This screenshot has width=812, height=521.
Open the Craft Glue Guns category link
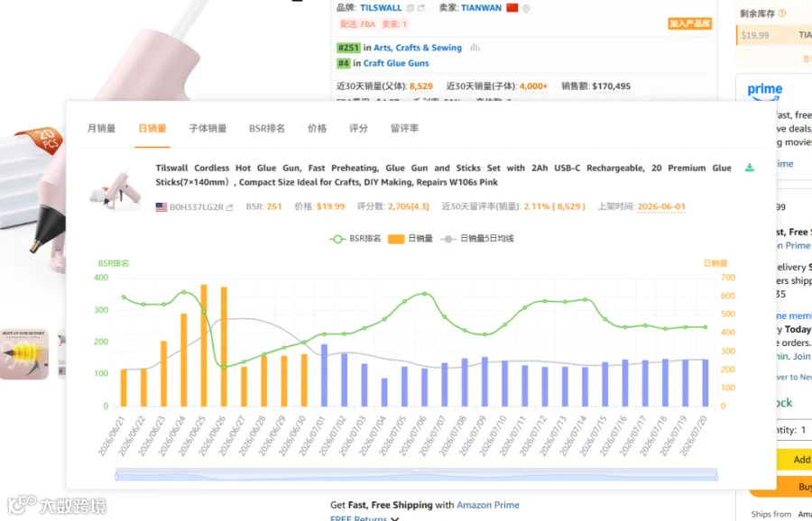click(396, 63)
